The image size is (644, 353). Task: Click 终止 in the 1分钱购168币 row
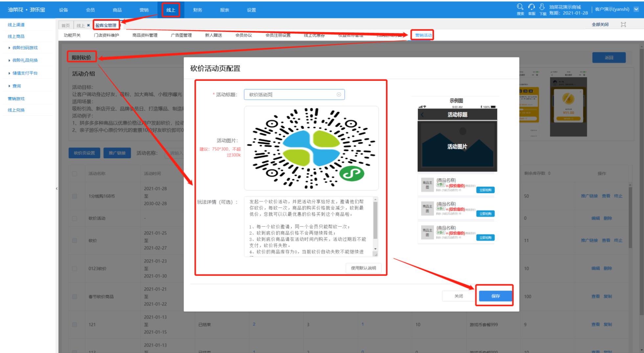(x=618, y=196)
